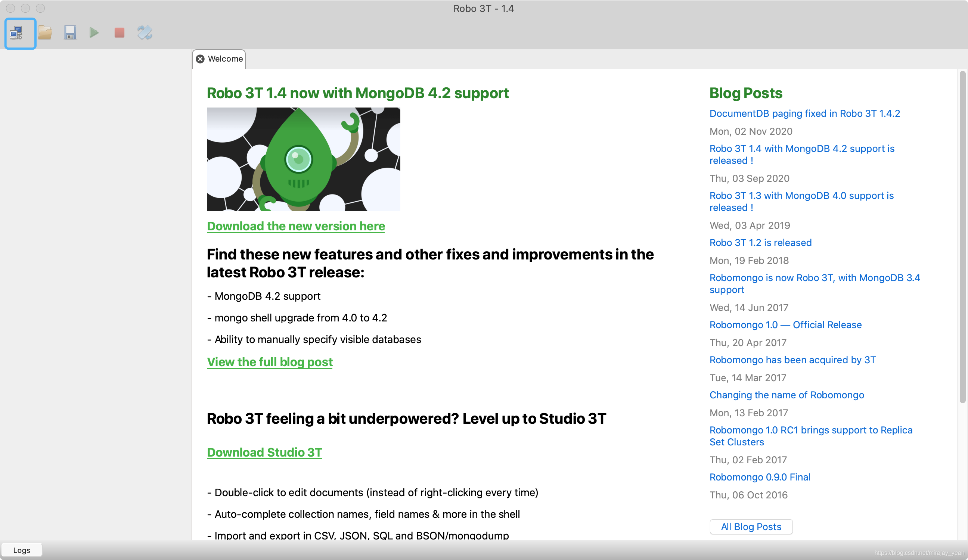Click 'Mon, 13 Feb 2017' date text

pyautogui.click(x=749, y=413)
